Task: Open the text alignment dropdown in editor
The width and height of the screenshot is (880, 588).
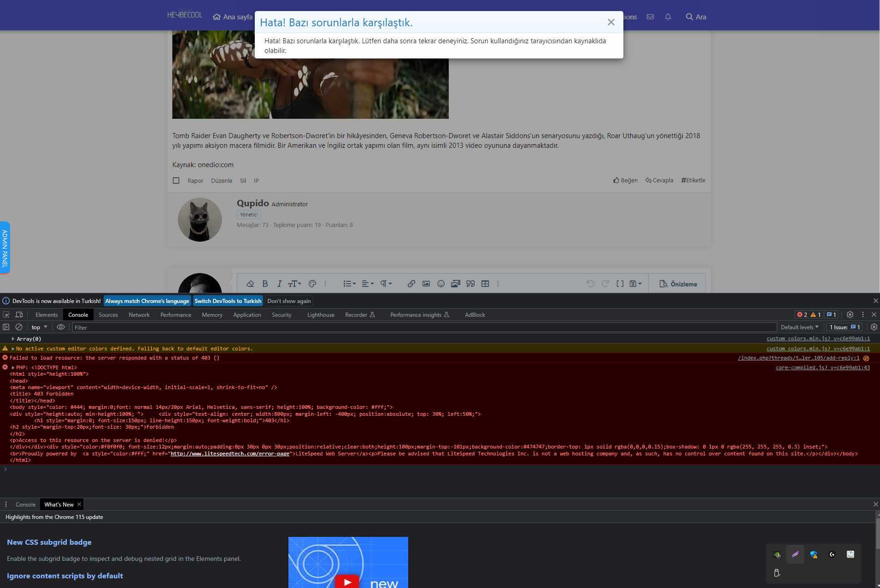Action: coord(368,284)
